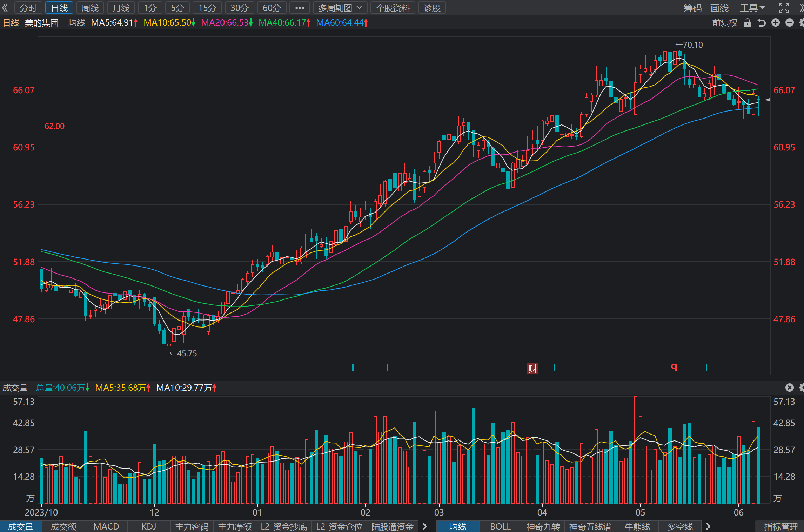This screenshot has width=804, height=532.
Task: Click the teal L marker before February
Action: pos(354,368)
